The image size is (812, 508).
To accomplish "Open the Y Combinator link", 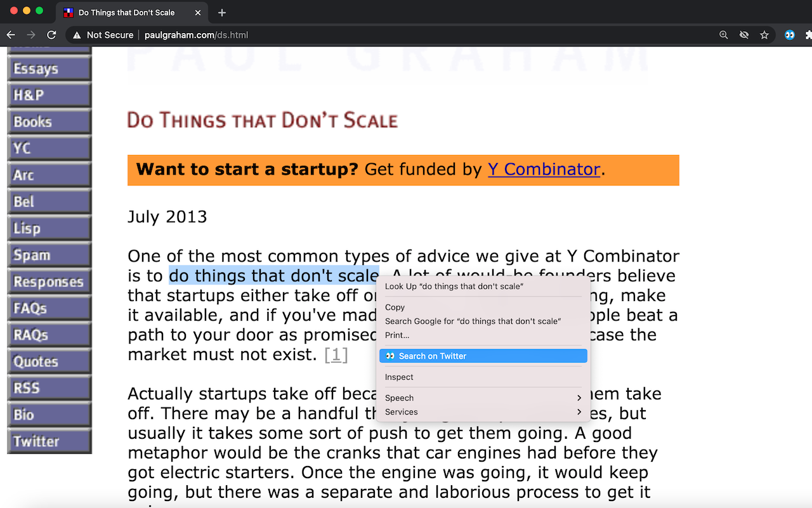I will 544,170.
